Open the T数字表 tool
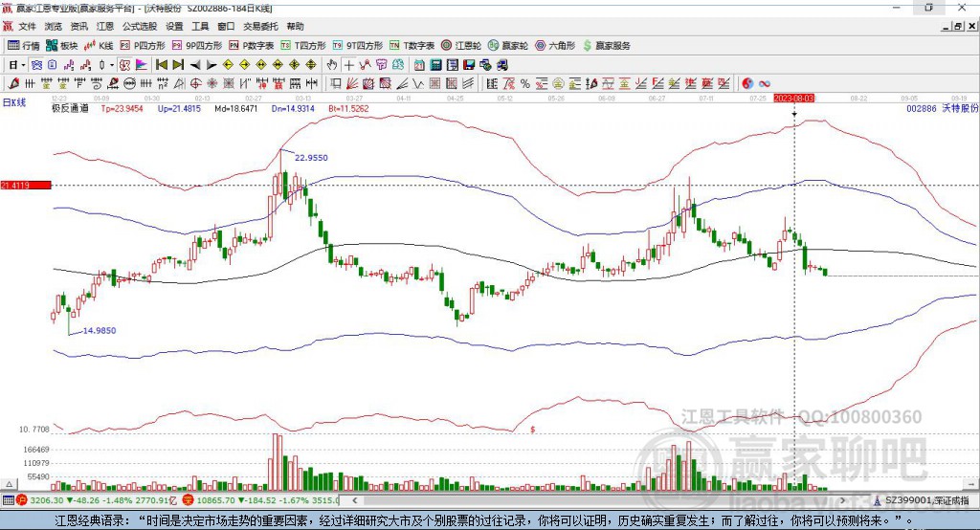The height and width of the screenshot is (530, 980). tap(412, 46)
